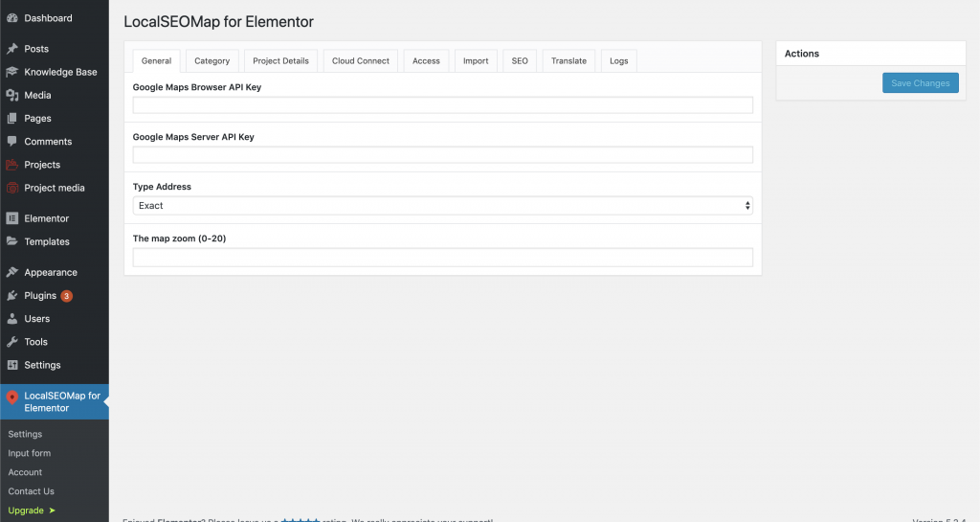Click the Comments bubble icon
Viewport: 980px width, 522px height.
click(12, 142)
